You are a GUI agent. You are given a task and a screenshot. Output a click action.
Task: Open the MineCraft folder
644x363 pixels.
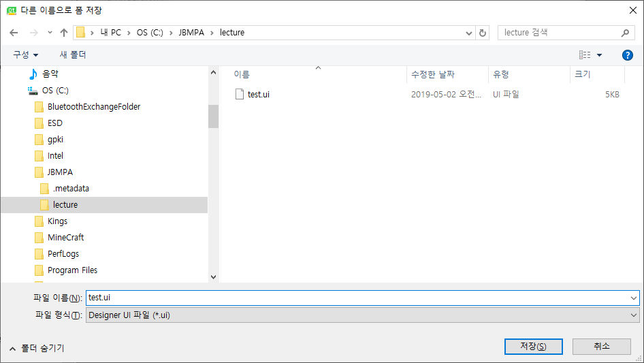coord(65,238)
